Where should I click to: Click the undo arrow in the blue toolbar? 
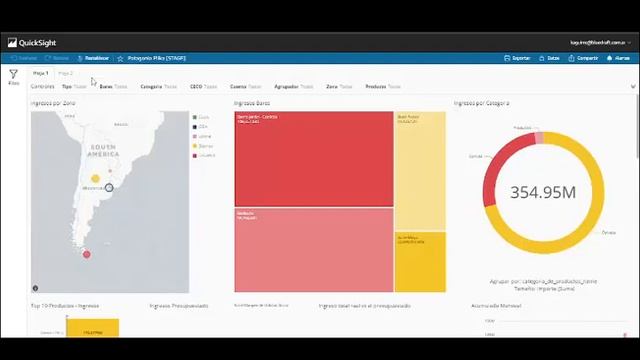13,58
